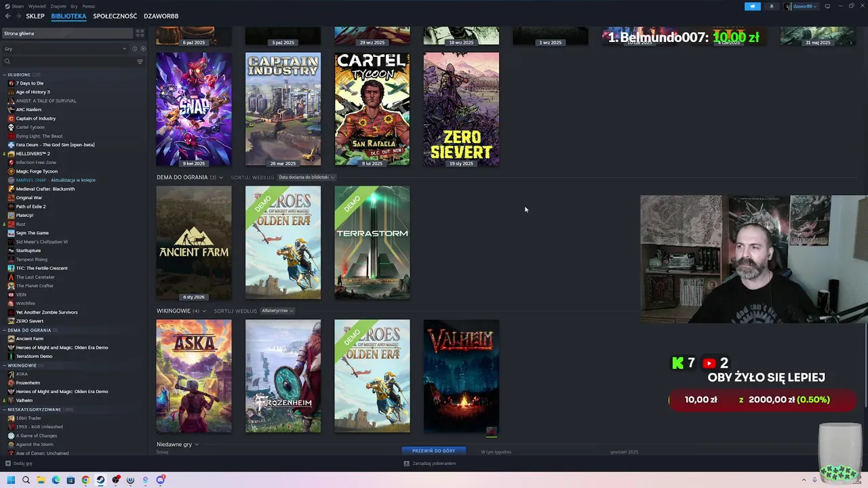The width and height of the screenshot is (868, 488).
Task: Open DZAWOR88 profile tab
Action: [161, 16]
